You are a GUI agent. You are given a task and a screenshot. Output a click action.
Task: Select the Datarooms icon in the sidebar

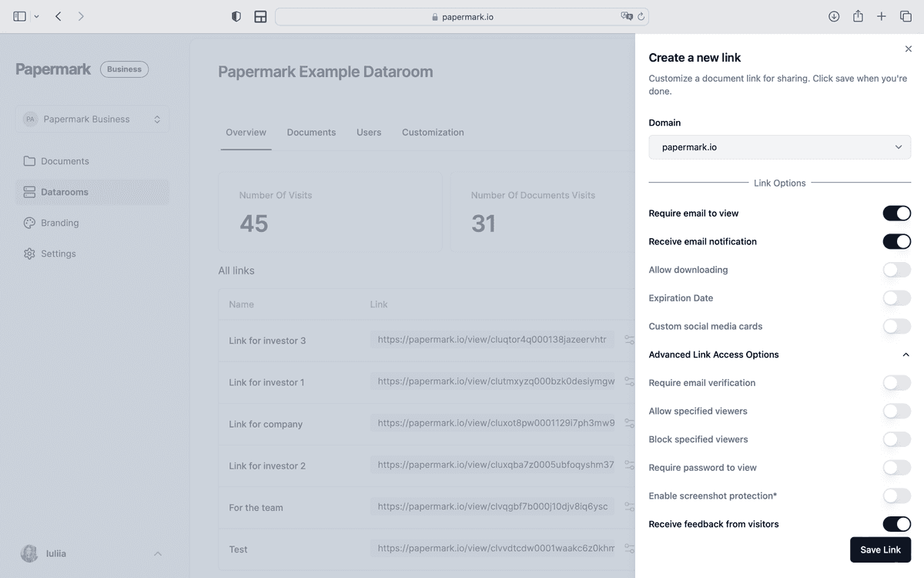[29, 191]
